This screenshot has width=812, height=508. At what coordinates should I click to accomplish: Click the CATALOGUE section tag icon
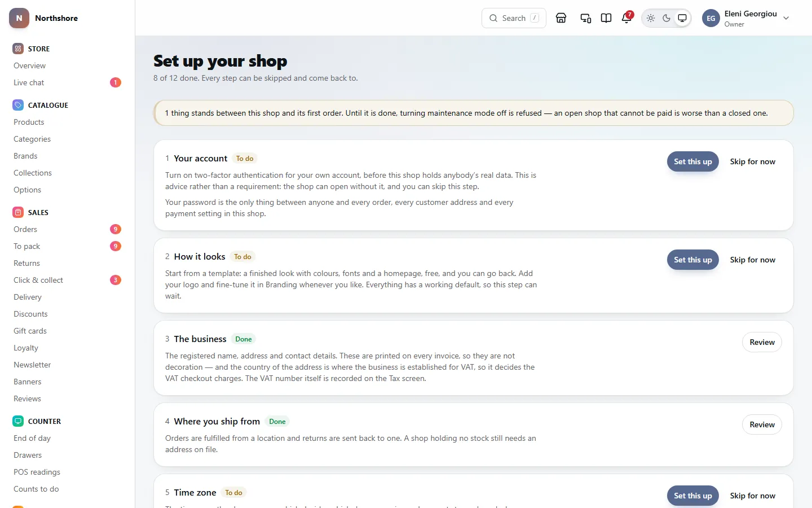click(x=18, y=105)
